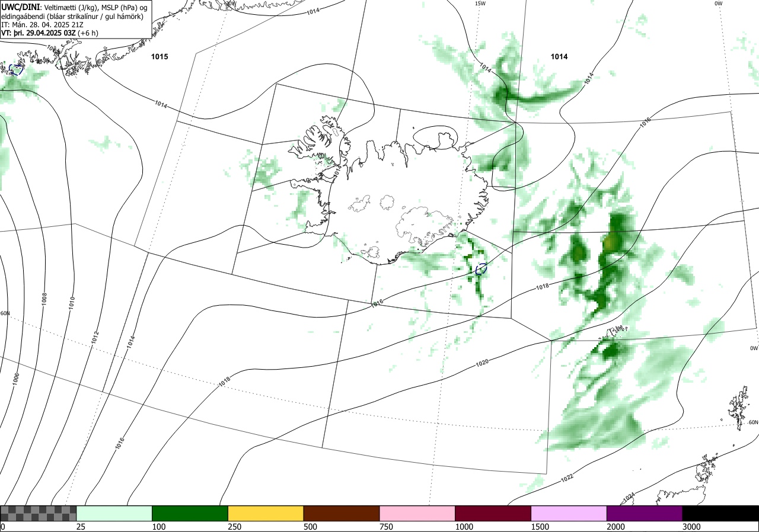
Task: Click the blue lightning contour southeast of Iceland
Action: (x=481, y=269)
